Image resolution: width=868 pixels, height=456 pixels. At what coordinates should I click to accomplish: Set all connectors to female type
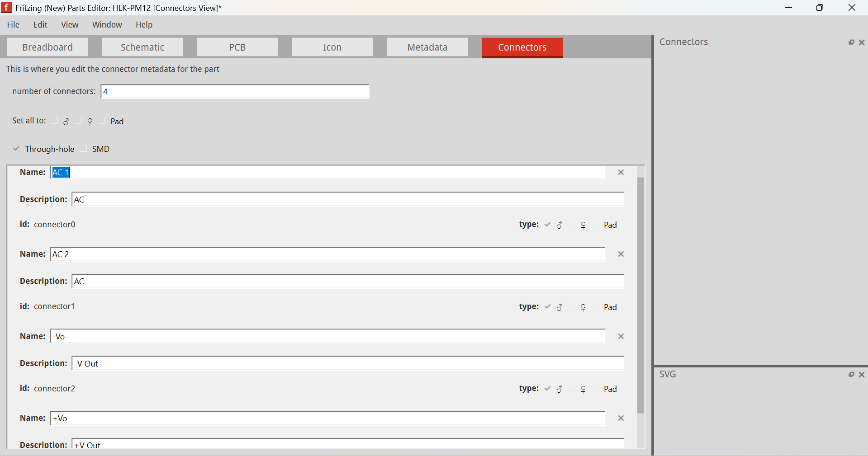click(85, 121)
